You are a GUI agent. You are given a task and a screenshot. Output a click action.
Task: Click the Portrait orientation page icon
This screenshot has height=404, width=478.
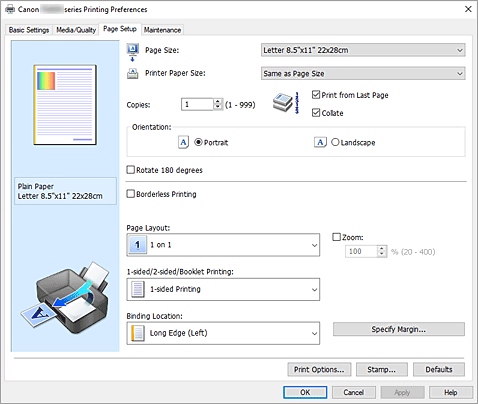(x=183, y=142)
